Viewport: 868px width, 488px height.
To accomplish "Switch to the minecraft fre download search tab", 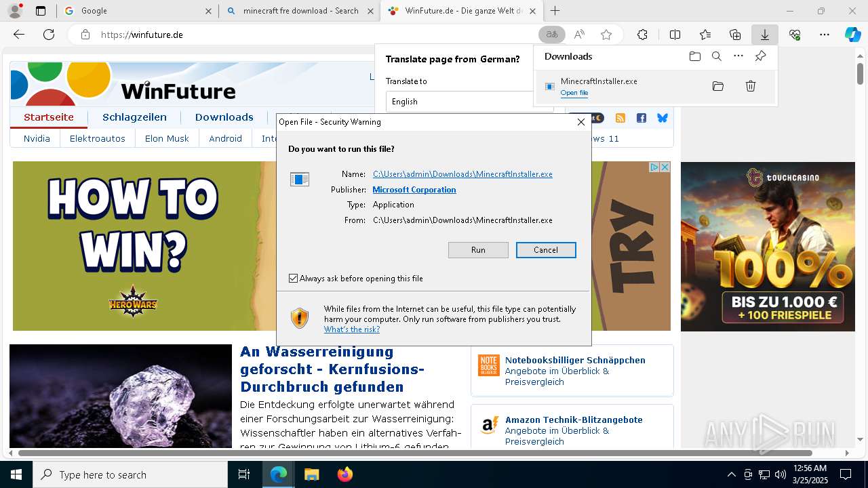I will [300, 11].
